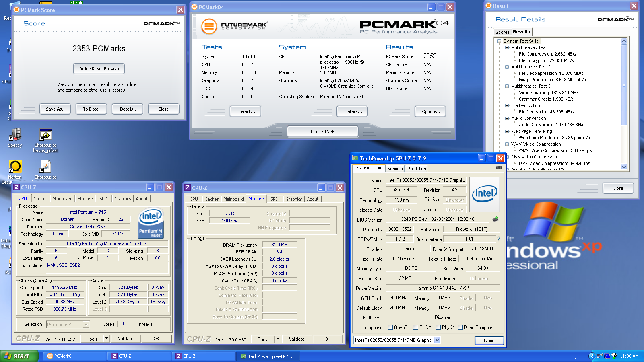The height and width of the screenshot is (362, 644).
Task: Open SPD tab in CPU-Z Memory window
Action: tap(274, 199)
